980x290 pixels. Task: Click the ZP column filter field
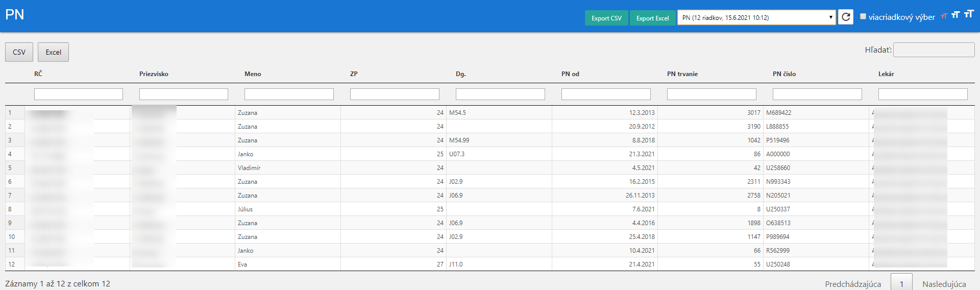click(x=395, y=94)
